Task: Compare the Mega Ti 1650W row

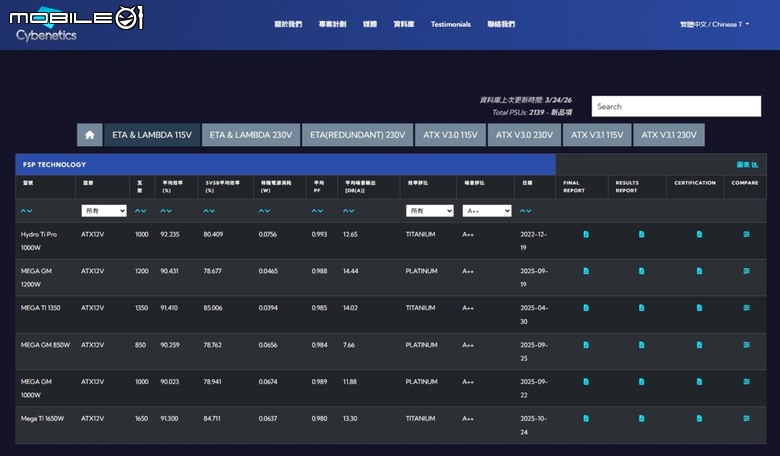Action: (x=746, y=418)
